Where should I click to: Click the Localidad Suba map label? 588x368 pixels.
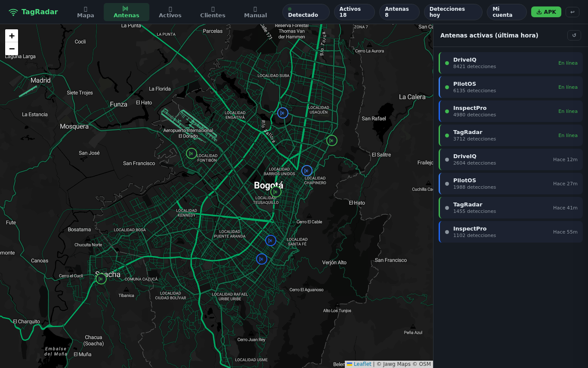(273, 75)
